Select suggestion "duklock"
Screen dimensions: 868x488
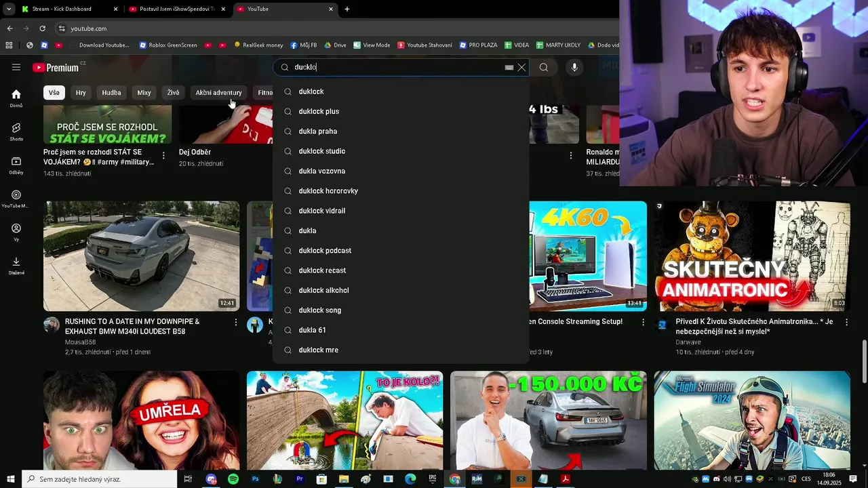(401, 91)
